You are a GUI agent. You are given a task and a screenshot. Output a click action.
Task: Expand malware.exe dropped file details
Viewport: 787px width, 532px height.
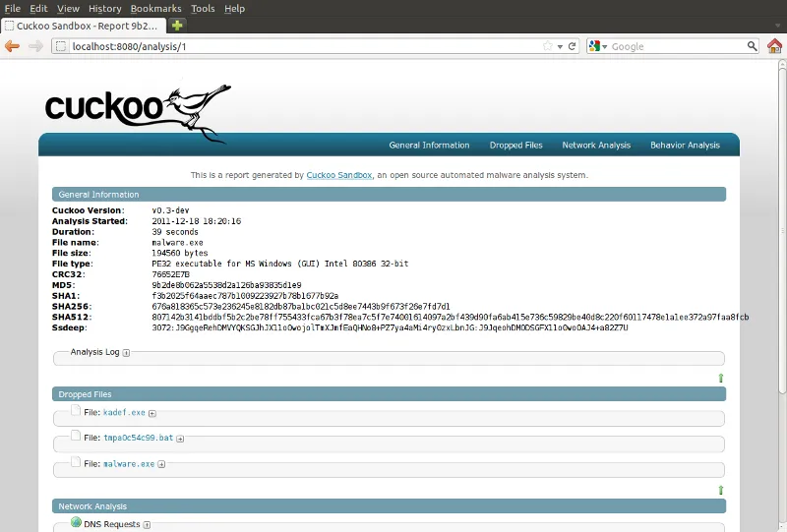[x=161, y=464]
